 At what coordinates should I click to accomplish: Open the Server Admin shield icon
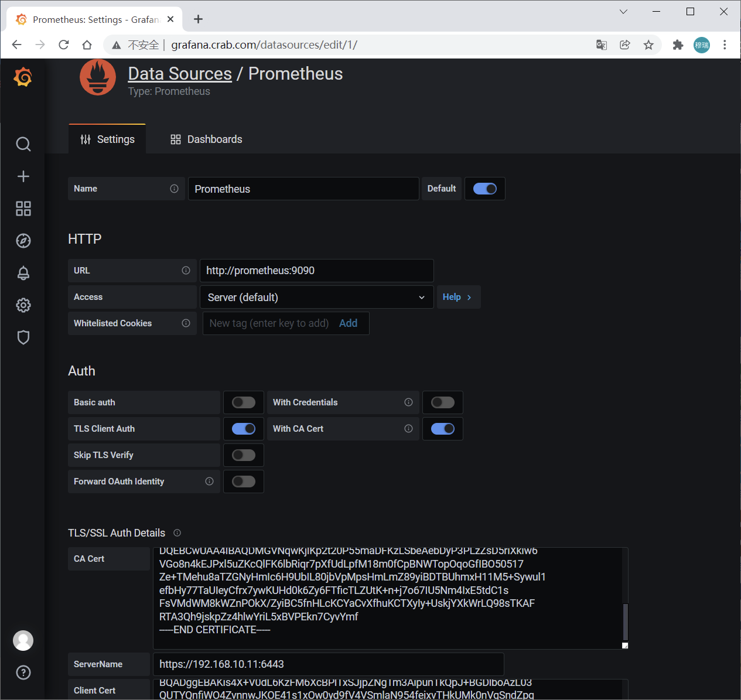click(x=23, y=337)
